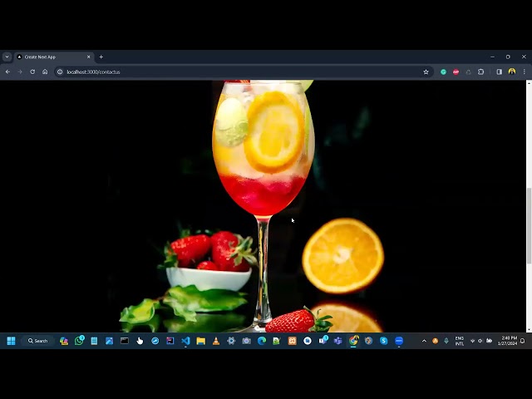
Task: Open a new browser tab
Action: (101, 57)
